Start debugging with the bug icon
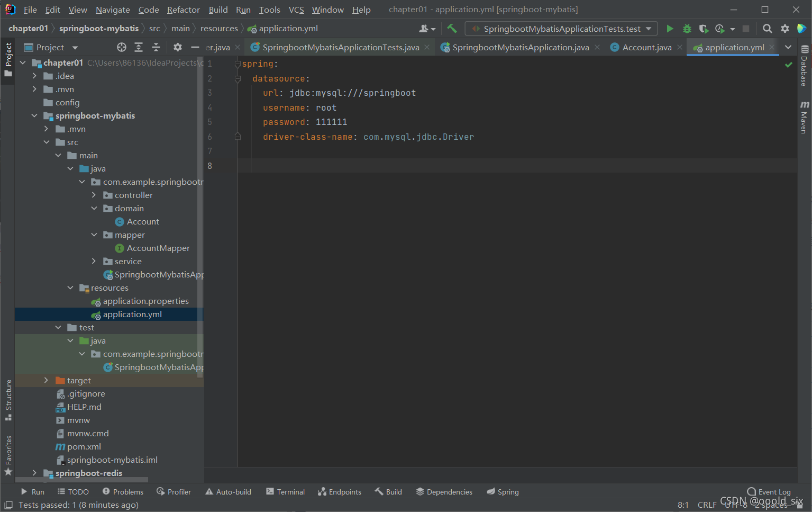The width and height of the screenshot is (812, 512). point(687,29)
